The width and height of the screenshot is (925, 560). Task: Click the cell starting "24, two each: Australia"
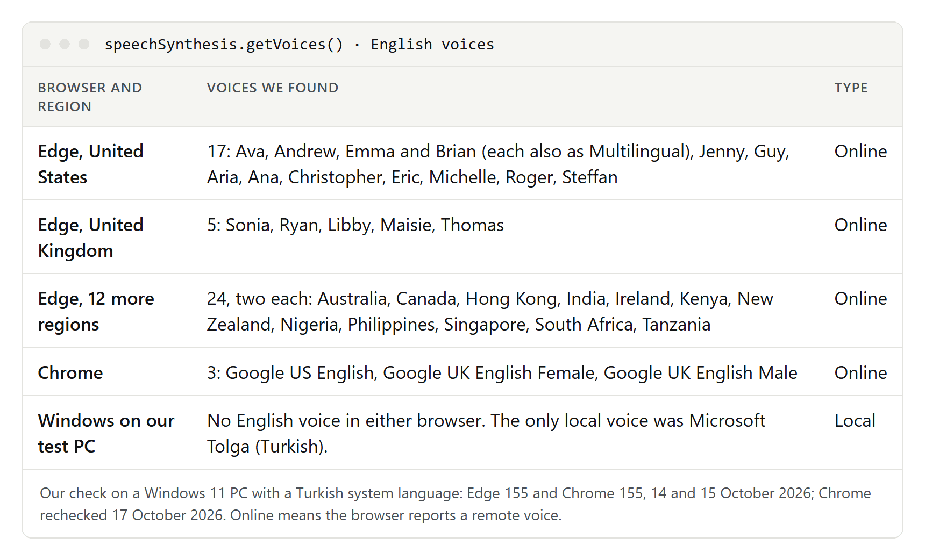coord(490,311)
